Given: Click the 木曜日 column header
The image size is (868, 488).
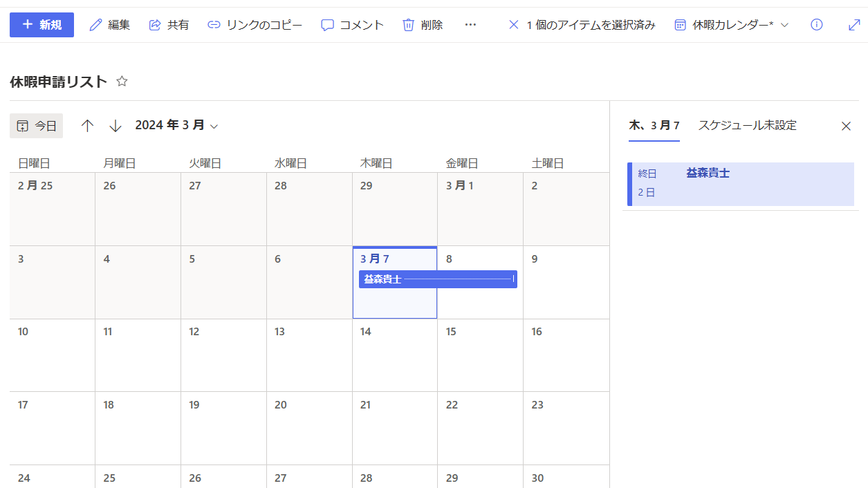Looking at the screenshot, I should (x=376, y=163).
